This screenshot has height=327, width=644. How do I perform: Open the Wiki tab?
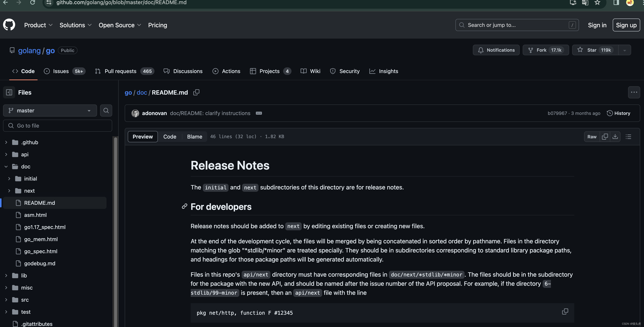[x=310, y=71]
